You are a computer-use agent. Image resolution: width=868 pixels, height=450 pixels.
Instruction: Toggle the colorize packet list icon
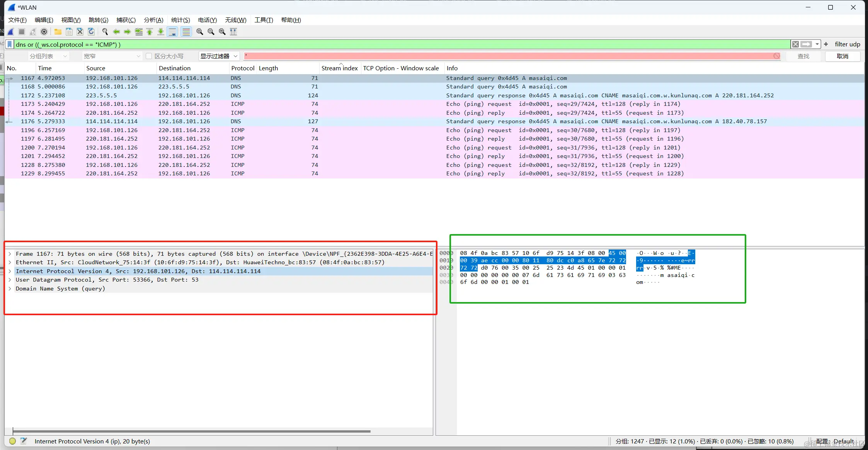click(186, 32)
